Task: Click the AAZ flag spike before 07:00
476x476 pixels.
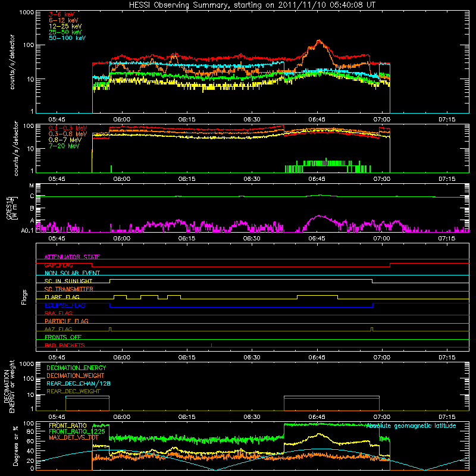Action: click(372, 329)
